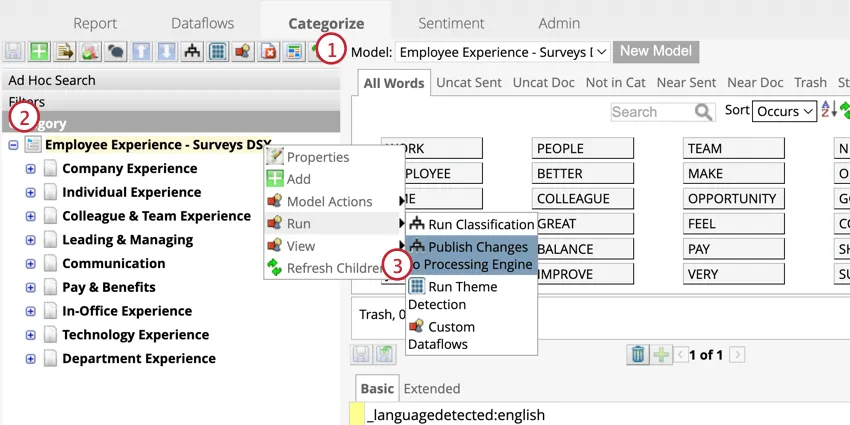Select Publish Changes to Processing Engine
Image resolution: width=850 pixels, height=425 pixels.
pos(472,255)
